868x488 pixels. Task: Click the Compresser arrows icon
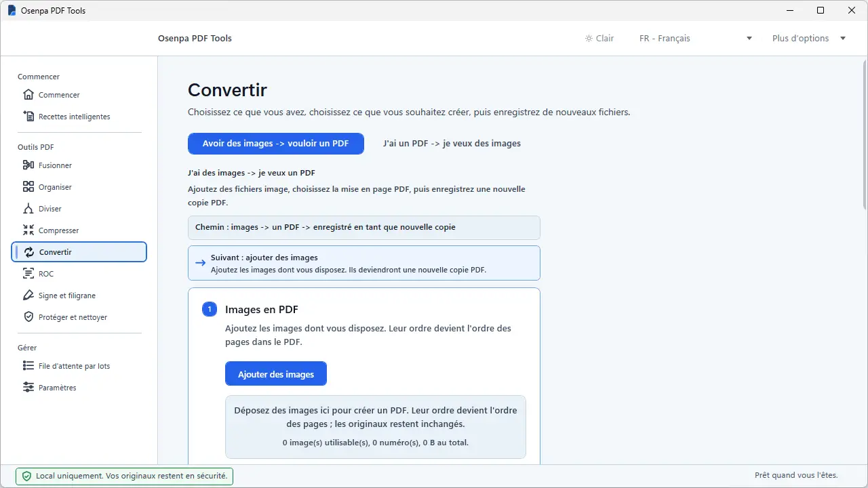pos(28,230)
